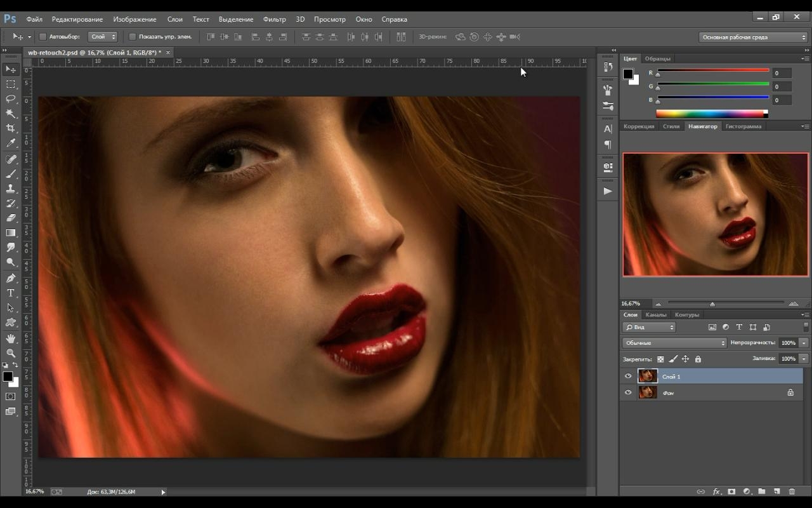Viewport: 812px width, 508px height.
Task: Toggle pixel layer filter icon
Action: point(712,327)
